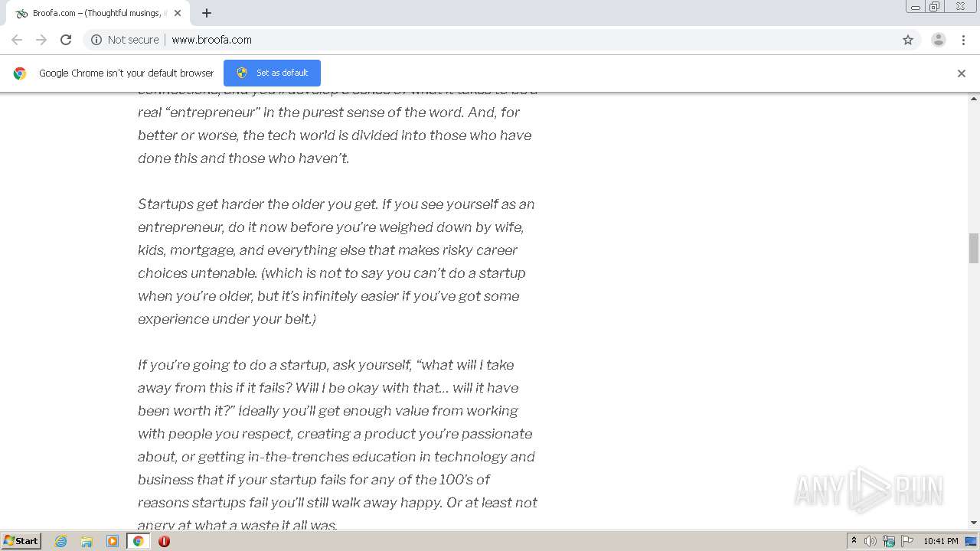Launch Internet Explorer from the taskbar
The height and width of the screenshot is (551, 980).
tap(61, 541)
